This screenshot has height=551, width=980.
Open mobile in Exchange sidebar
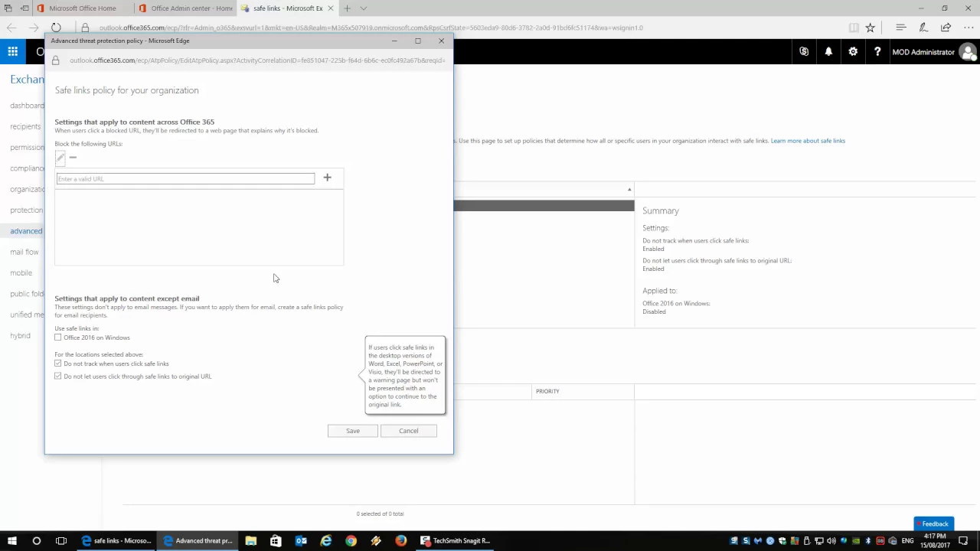coord(21,272)
